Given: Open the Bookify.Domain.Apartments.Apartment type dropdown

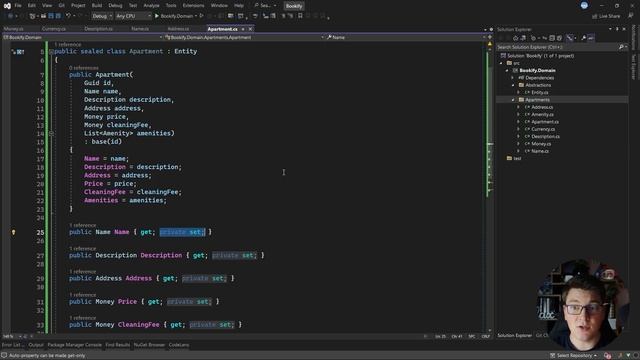Looking at the screenshot, I should (244, 37).
